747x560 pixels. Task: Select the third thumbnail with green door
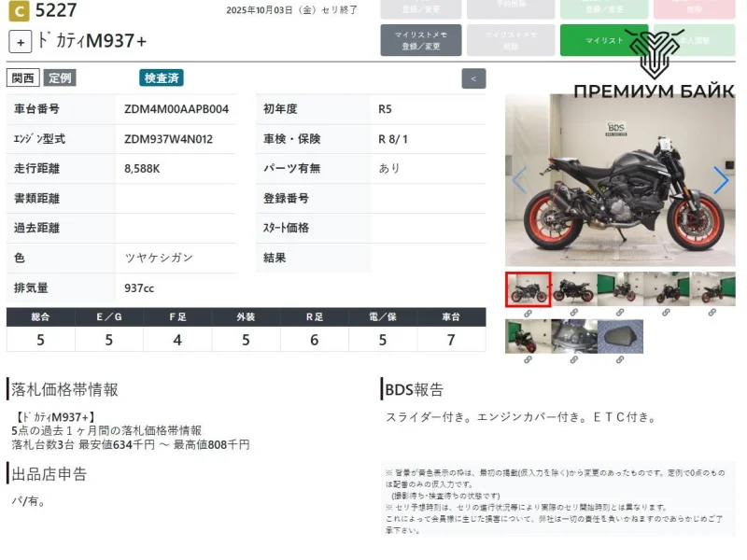point(620,289)
